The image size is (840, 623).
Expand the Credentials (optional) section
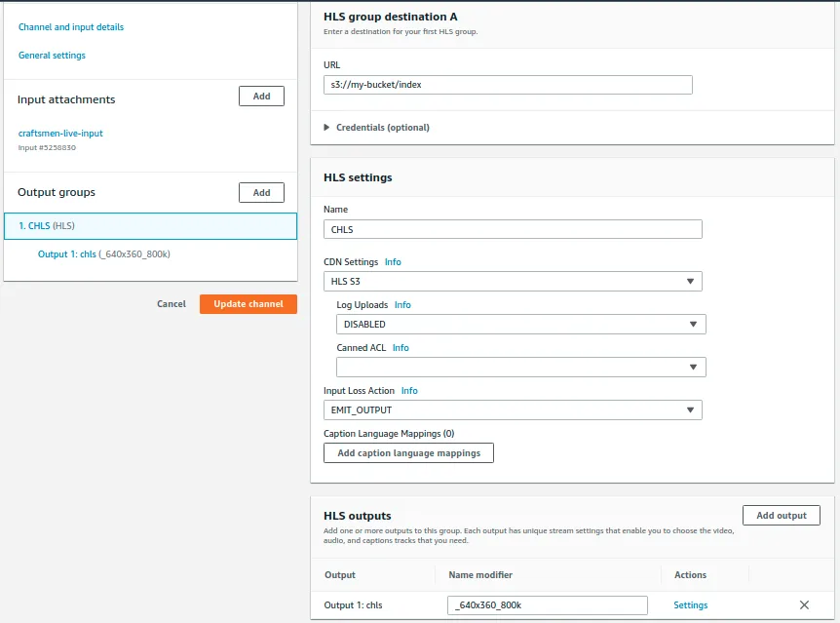[x=376, y=128]
